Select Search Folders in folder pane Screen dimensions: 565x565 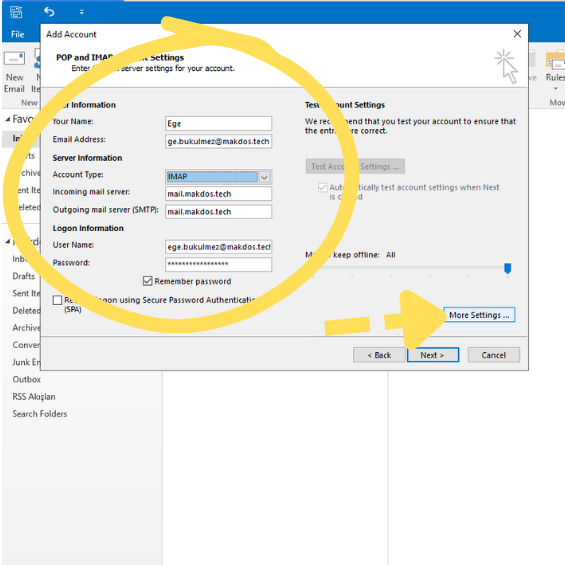(40, 414)
